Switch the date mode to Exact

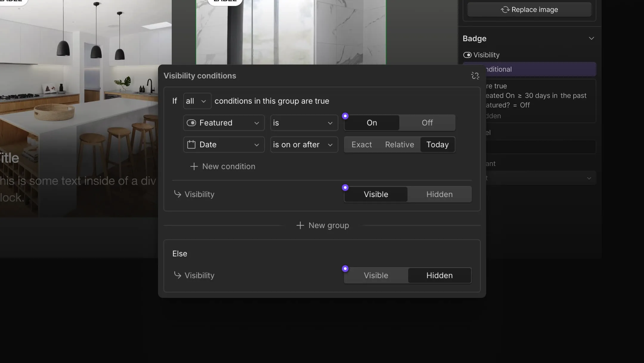click(361, 144)
